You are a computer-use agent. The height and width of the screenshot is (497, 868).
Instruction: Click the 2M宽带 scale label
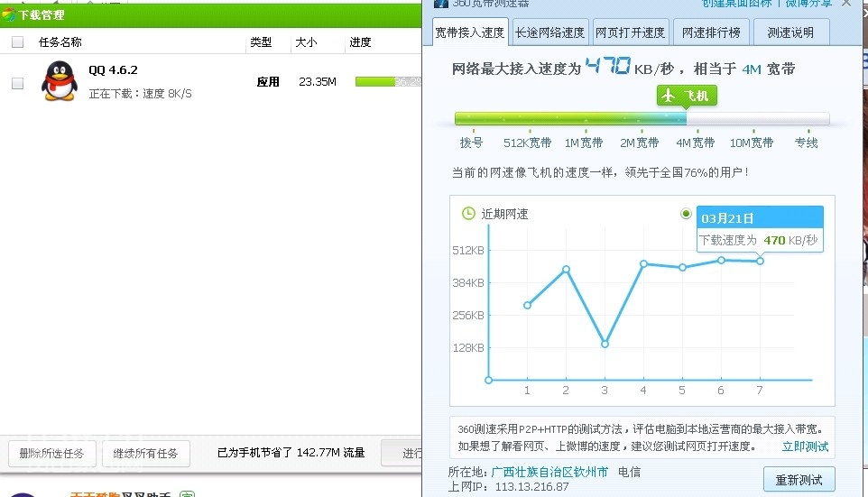pos(640,143)
